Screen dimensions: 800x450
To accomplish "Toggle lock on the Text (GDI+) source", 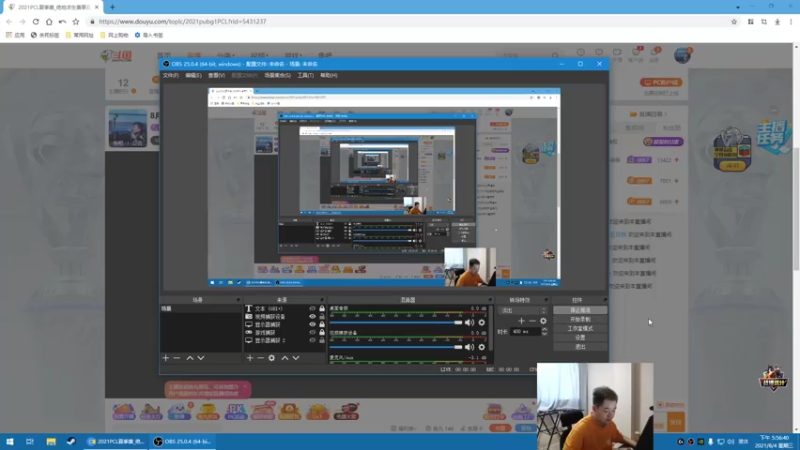I will pyautogui.click(x=322, y=309).
